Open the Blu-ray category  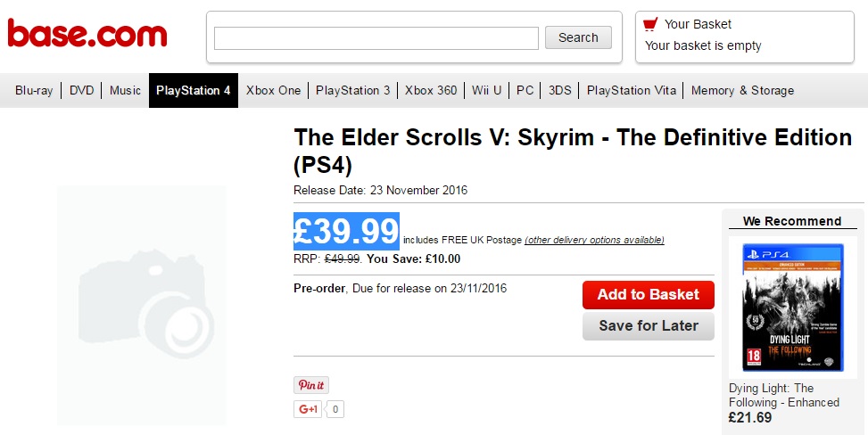click(34, 90)
